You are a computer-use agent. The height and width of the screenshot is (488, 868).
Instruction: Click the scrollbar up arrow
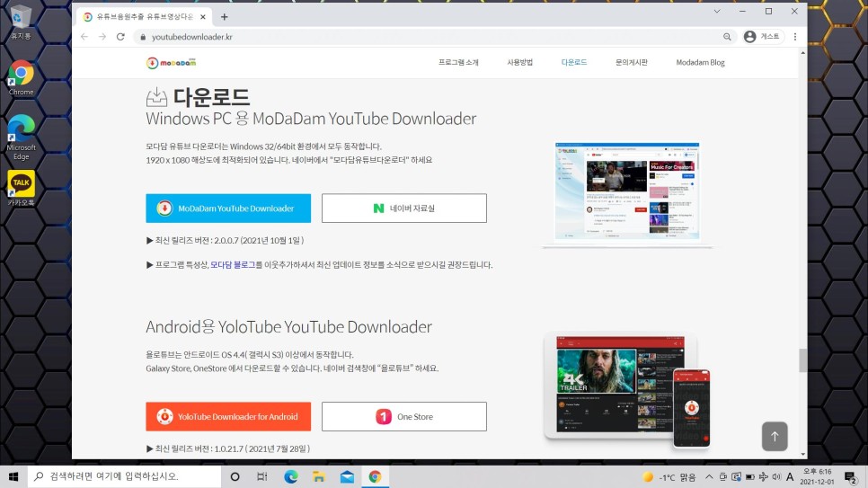tap(802, 53)
